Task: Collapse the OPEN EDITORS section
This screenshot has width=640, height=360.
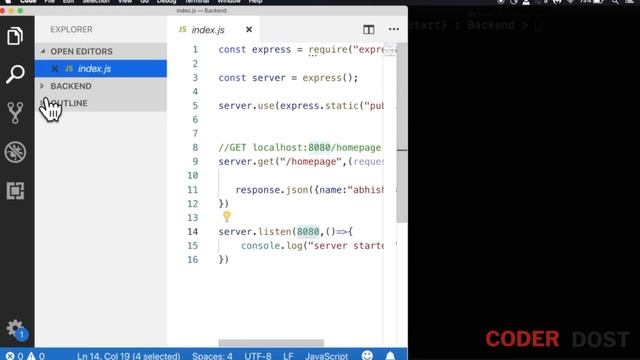Action: click(100, 51)
